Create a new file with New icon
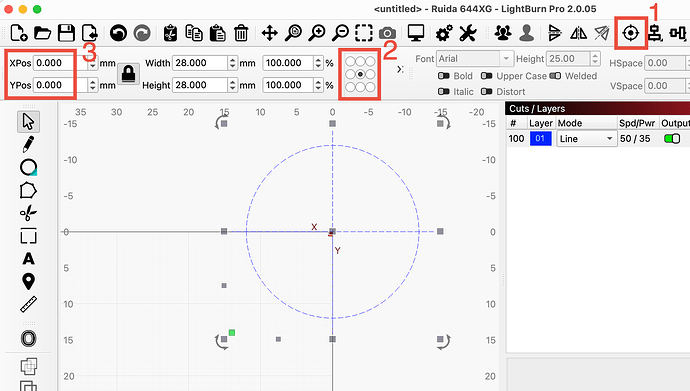 (x=18, y=33)
